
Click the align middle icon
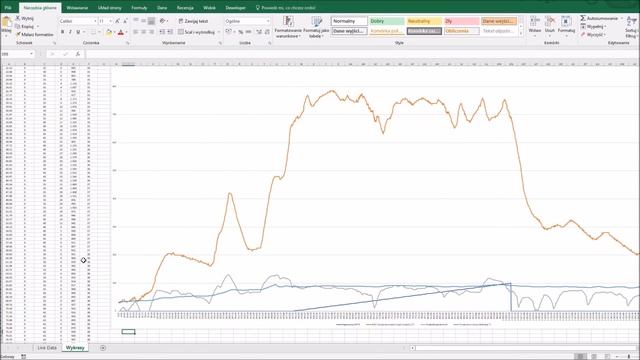coord(144,21)
